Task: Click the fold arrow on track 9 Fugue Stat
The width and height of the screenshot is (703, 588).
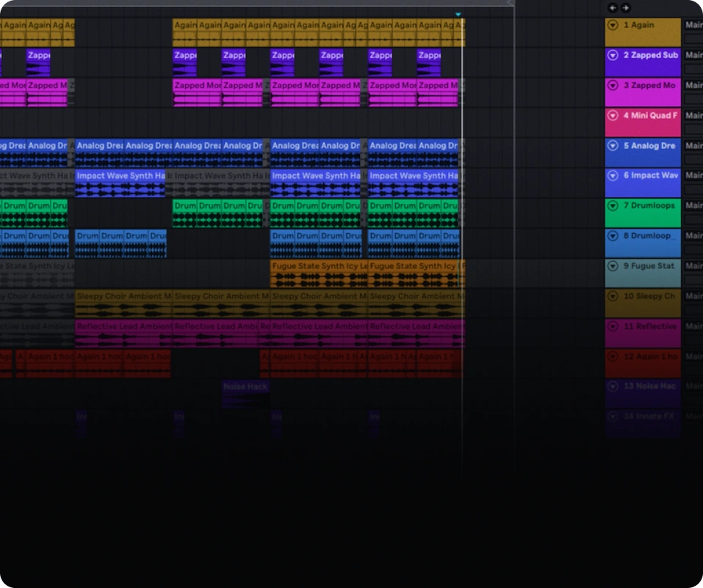Action: 612,266
